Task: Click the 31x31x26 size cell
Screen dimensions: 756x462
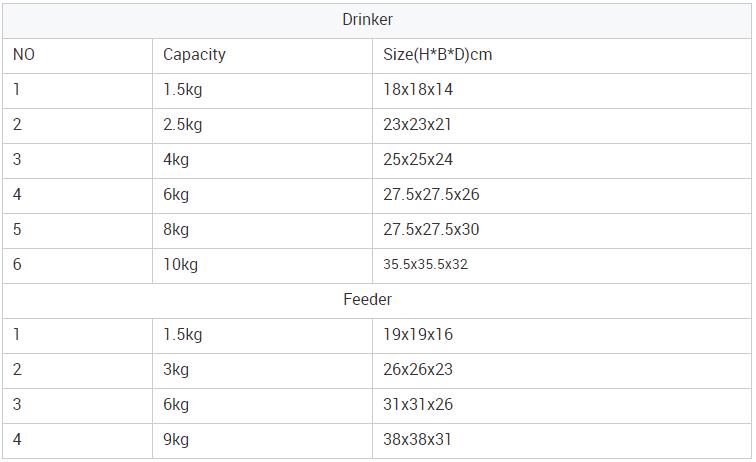Action: [x=418, y=405]
